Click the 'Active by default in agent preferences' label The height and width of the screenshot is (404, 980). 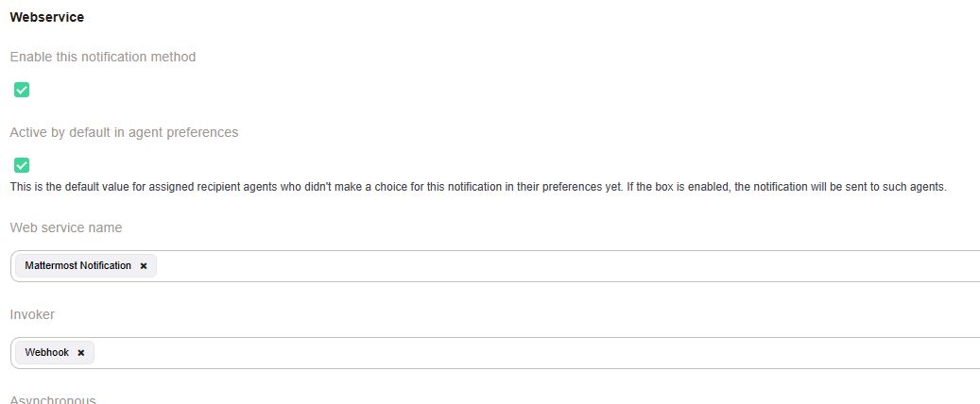(124, 132)
